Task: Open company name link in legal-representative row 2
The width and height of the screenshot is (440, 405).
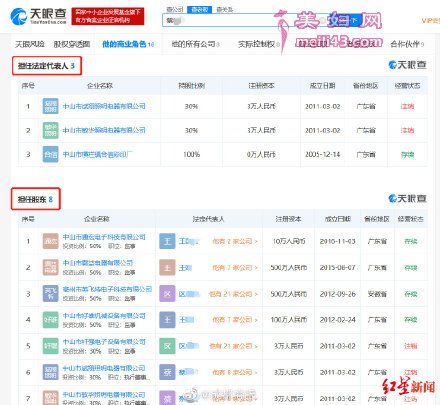Action: point(104,130)
